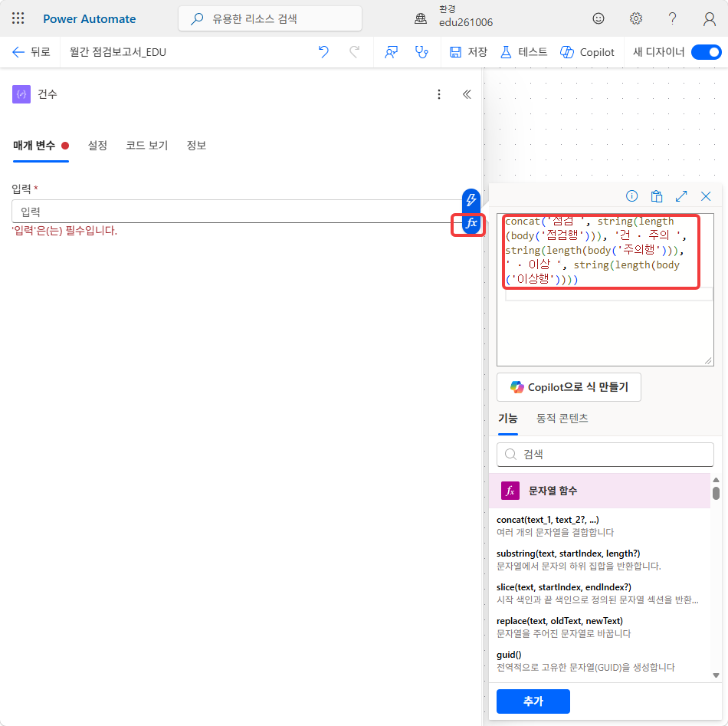Click the function list scroll down arrow
This screenshot has height=726, width=728.
click(716, 675)
